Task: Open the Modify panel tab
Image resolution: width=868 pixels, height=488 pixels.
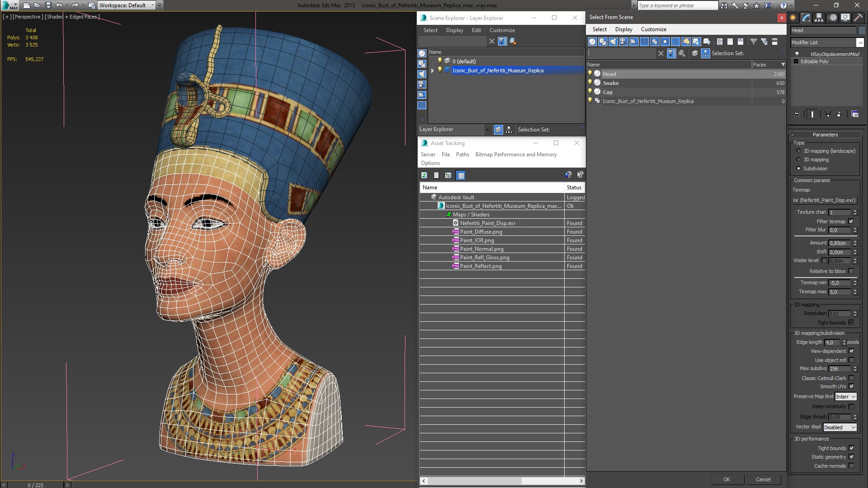Action: pyautogui.click(x=806, y=18)
